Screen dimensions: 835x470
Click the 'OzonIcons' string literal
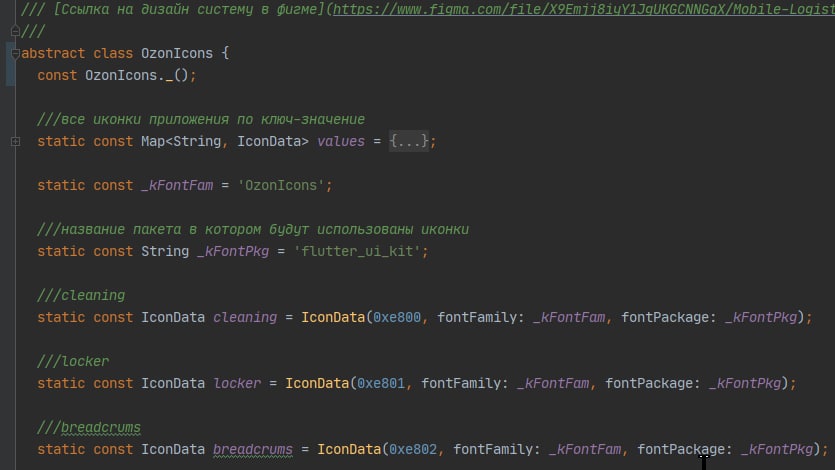pyautogui.click(x=281, y=185)
